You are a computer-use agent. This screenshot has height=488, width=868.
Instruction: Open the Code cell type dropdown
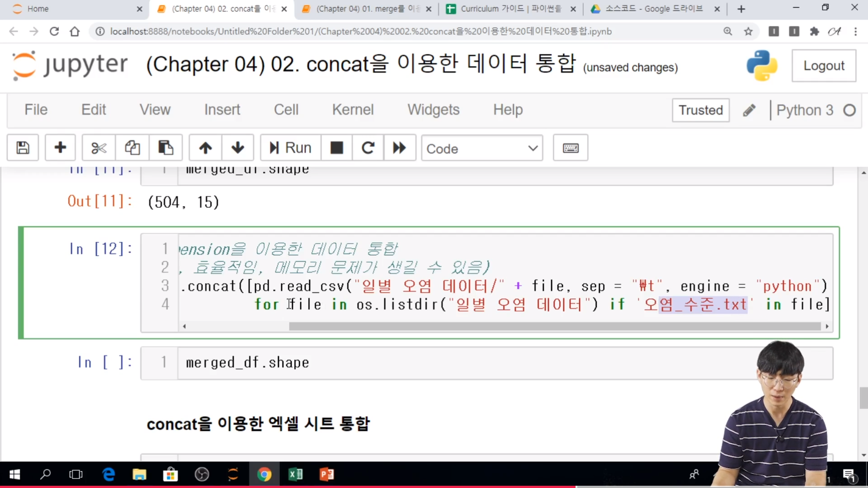[x=481, y=148]
